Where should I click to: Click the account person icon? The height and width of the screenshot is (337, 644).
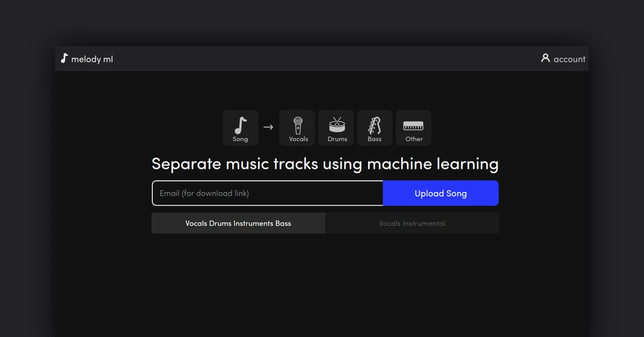coord(545,58)
